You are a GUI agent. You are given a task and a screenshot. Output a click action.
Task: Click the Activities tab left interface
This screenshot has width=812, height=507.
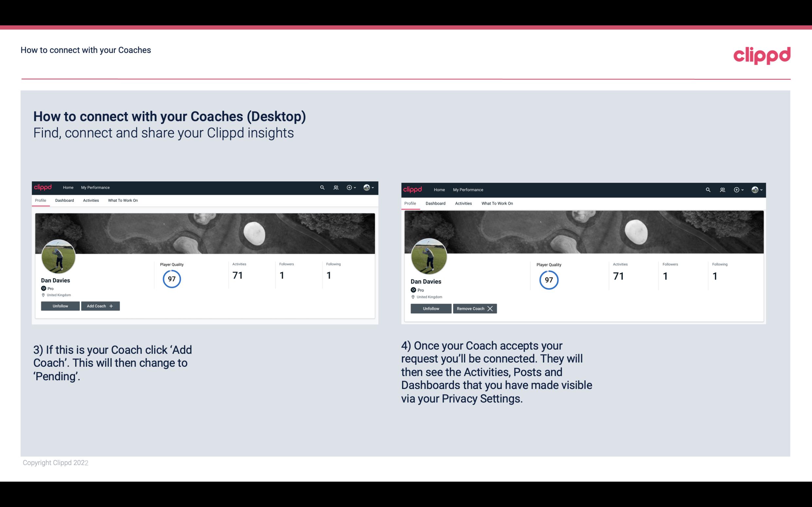[91, 200]
